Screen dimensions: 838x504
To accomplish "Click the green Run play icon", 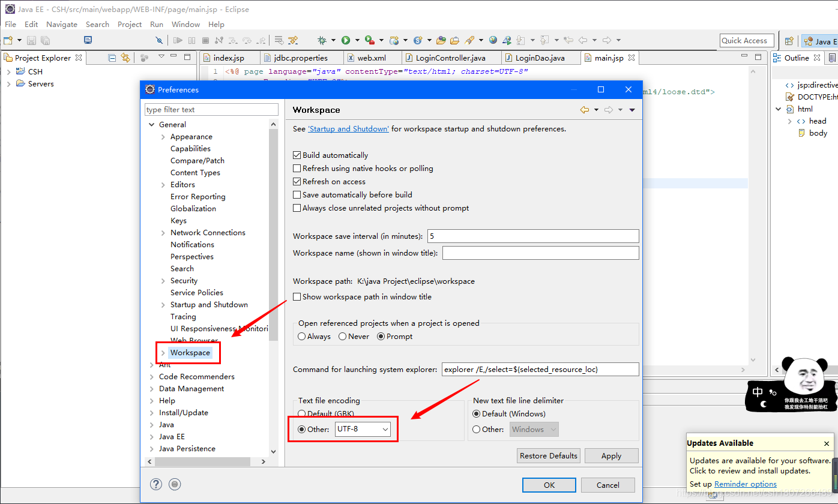I will [346, 40].
